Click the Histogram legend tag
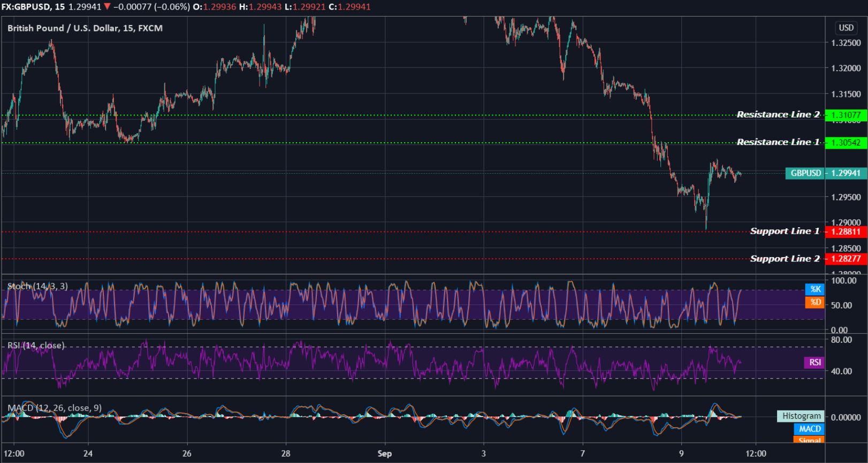 click(x=801, y=416)
